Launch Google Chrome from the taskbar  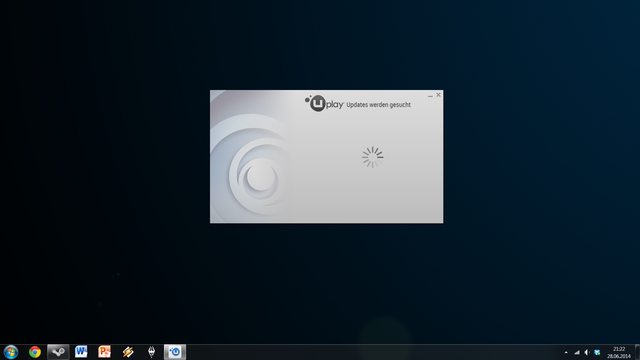coord(35,352)
